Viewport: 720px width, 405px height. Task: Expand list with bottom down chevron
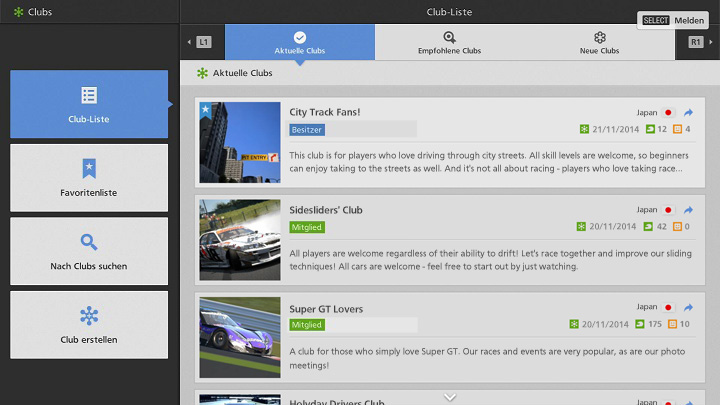coord(449,397)
